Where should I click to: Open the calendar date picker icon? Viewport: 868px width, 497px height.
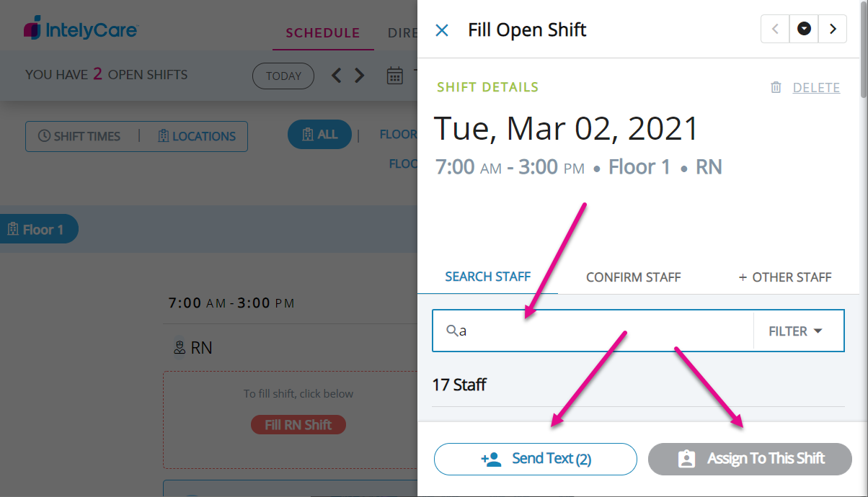394,76
